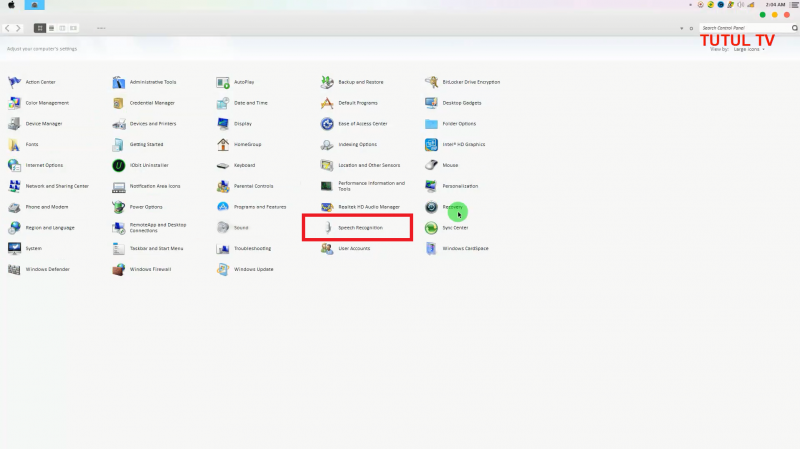Open Default Programs icon
Screen dimensions: 800x449
327,103
